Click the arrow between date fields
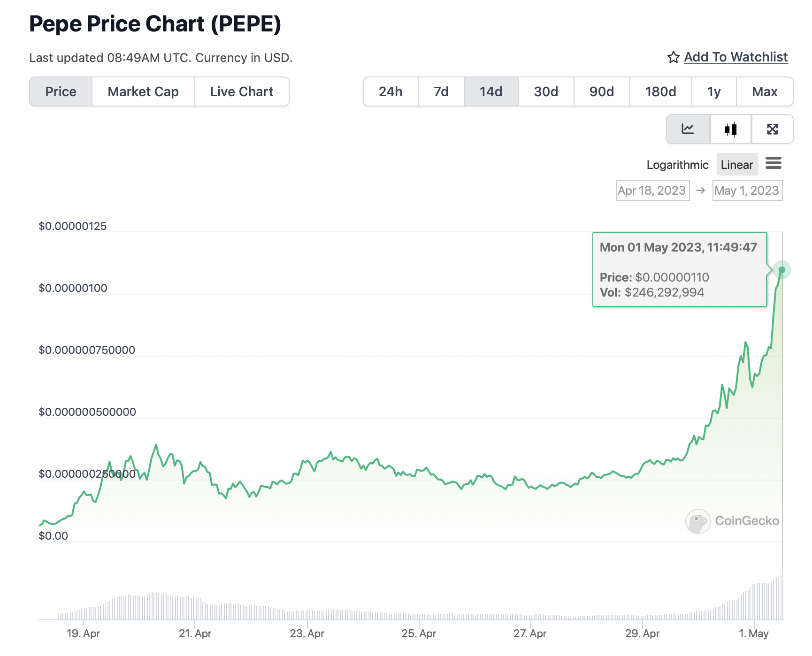Screen dimensions: 812x656 [701, 191]
